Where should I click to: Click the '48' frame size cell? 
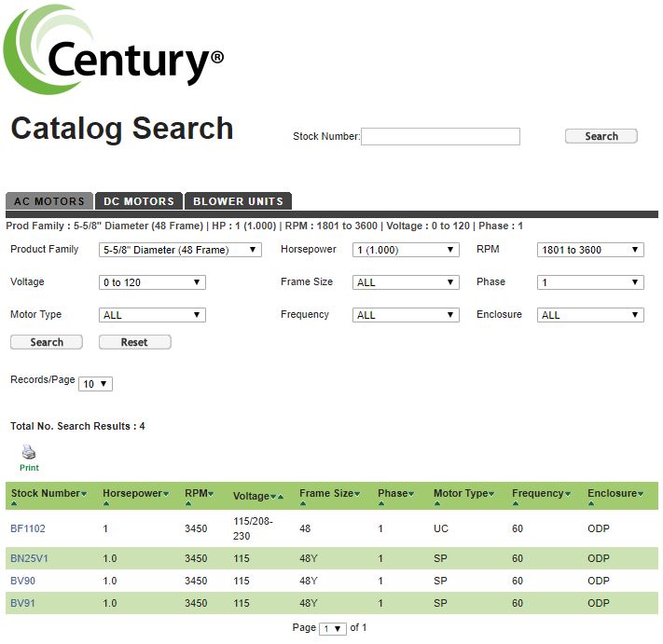tap(305, 528)
